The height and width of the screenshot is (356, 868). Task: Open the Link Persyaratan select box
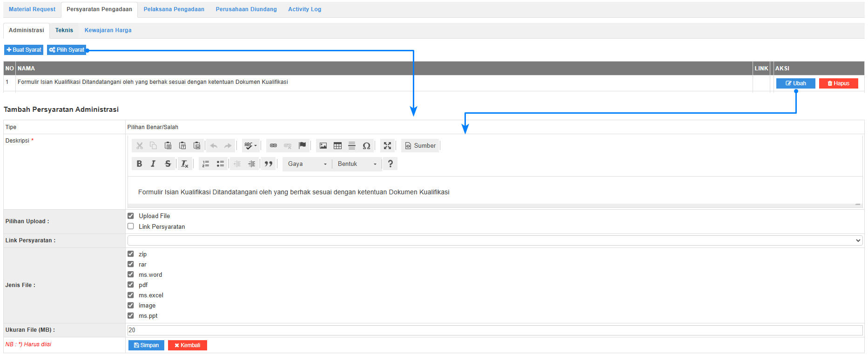click(495, 240)
